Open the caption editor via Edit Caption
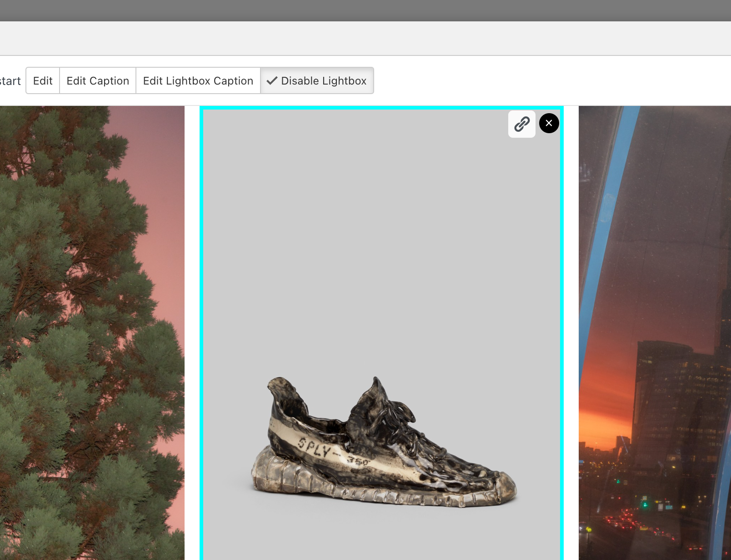Image resolution: width=731 pixels, height=560 pixels. (x=97, y=80)
